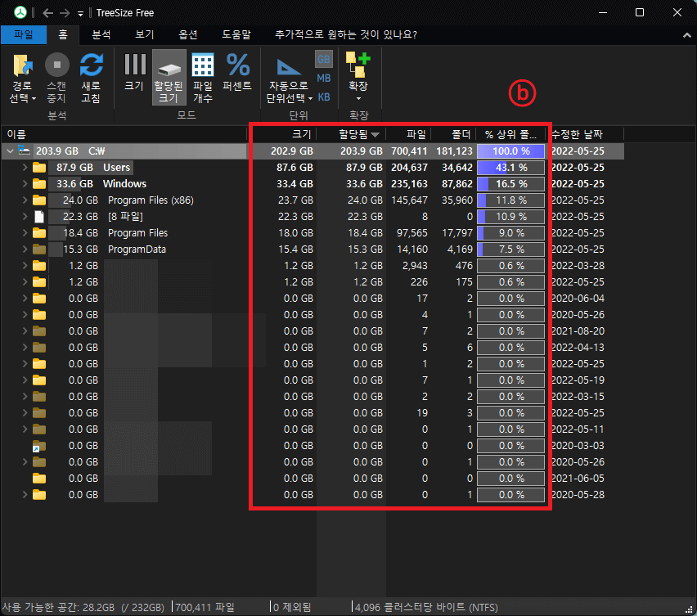Select the Windows folder icon
This screenshot has height=616, width=697.
pyautogui.click(x=39, y=184)
